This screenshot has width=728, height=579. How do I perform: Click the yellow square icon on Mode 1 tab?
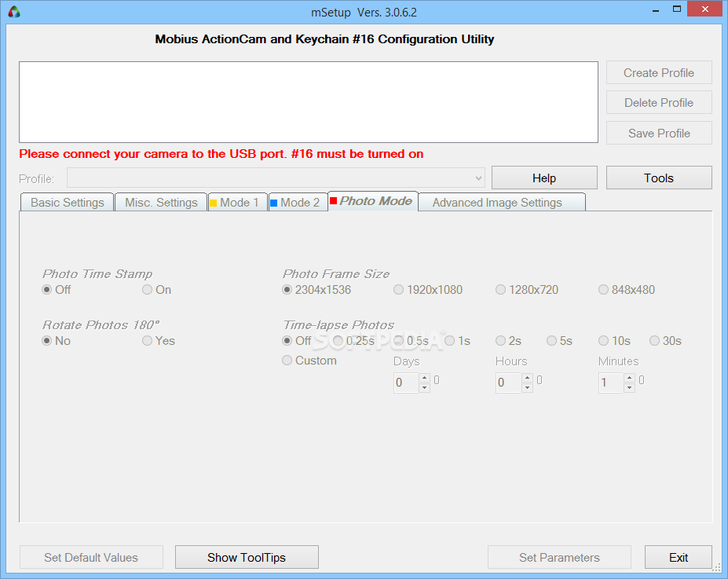coord(214,203)
